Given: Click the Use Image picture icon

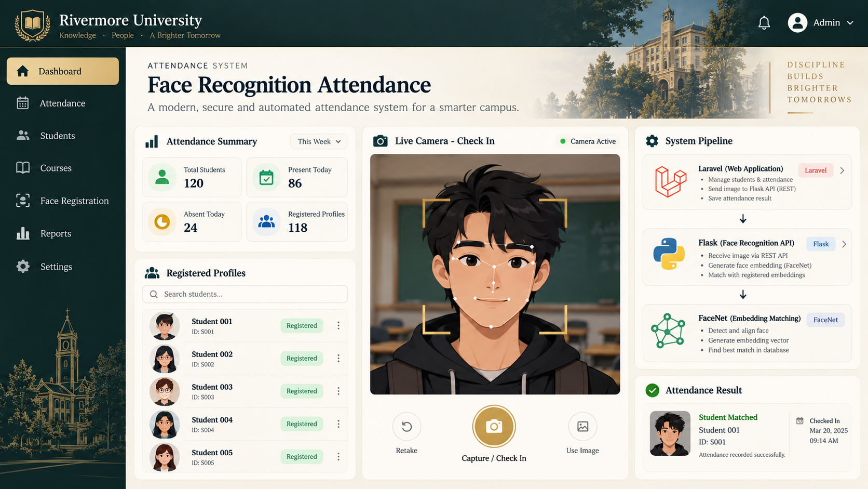Looking at the screenshot, I should click(x=582, y=427).
